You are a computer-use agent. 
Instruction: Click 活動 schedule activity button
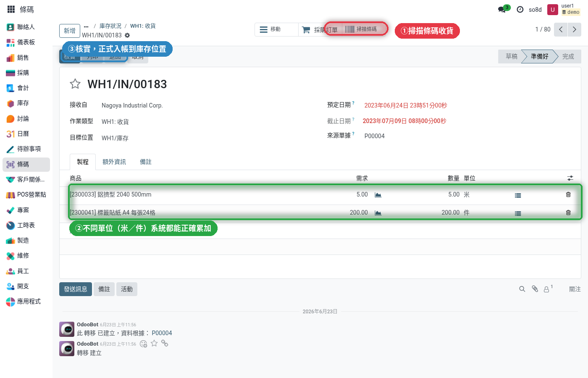[x=127, y=289]
